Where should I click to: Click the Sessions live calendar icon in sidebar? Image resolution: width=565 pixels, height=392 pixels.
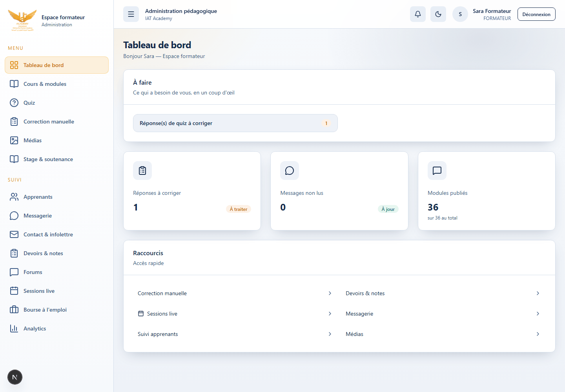click(x=14, y=291)
